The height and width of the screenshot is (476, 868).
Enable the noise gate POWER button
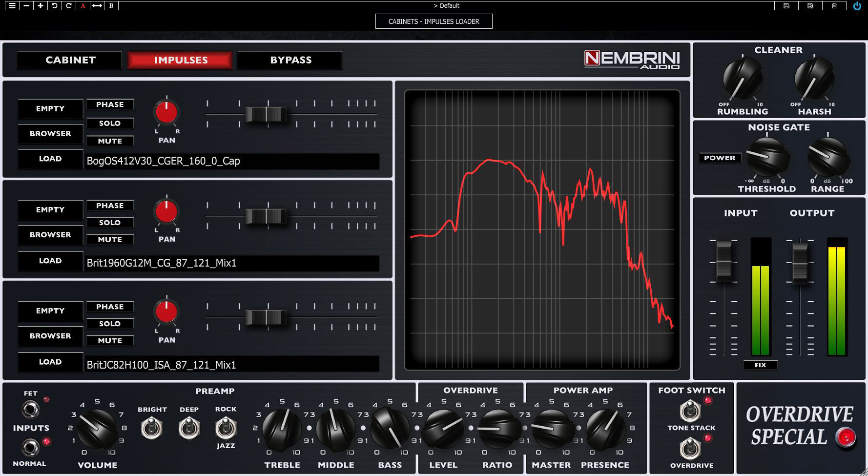click(720, 158)
